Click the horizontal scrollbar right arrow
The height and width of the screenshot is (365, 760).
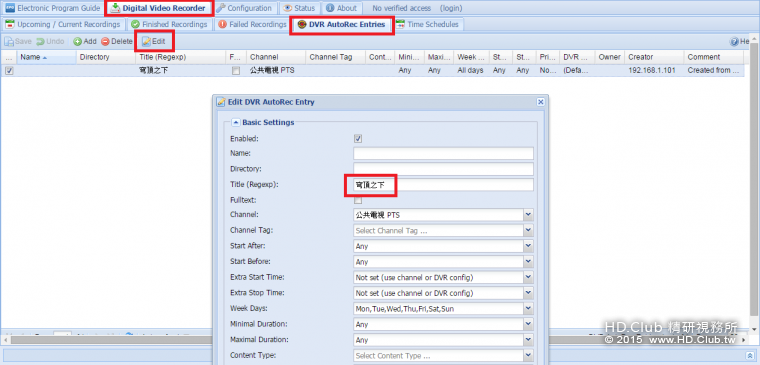745,340
